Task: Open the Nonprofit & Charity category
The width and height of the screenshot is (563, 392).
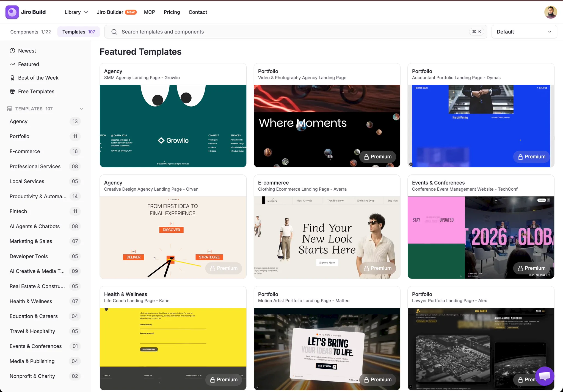Action: pyautogui.click(x=45, y=376)
